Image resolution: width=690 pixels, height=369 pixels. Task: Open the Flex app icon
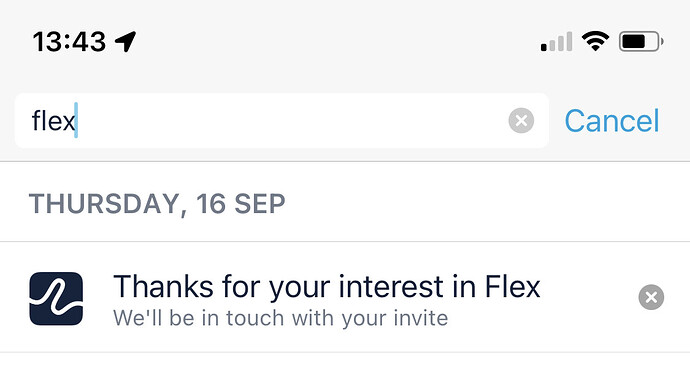pos(56,299)
